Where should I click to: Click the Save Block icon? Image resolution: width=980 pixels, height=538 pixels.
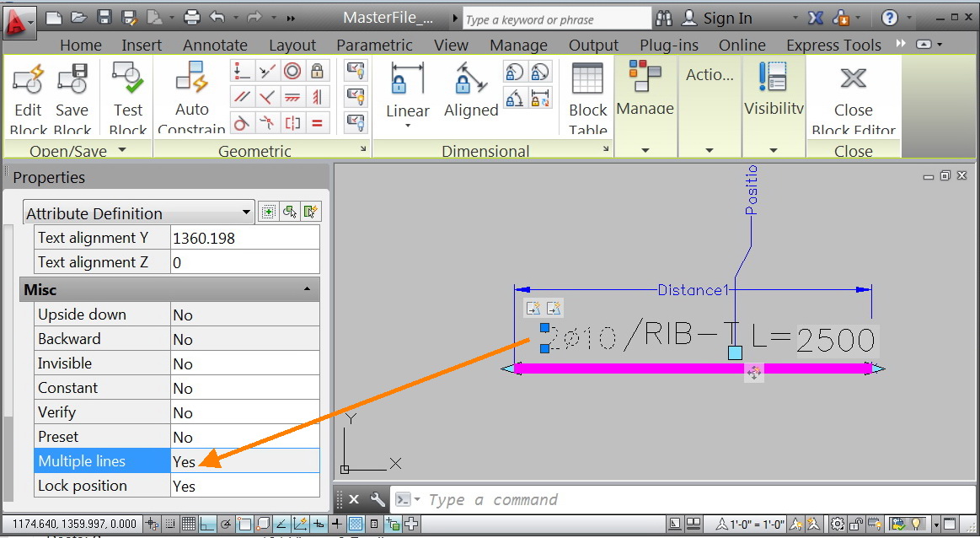[x=72, y=98]
